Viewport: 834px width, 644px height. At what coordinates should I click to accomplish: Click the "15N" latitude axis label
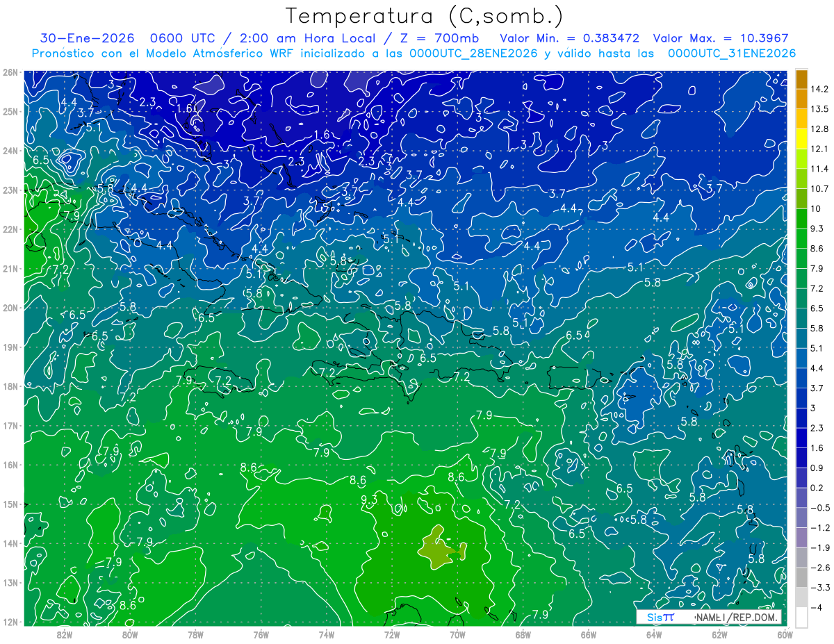click(x=10, y=504)
